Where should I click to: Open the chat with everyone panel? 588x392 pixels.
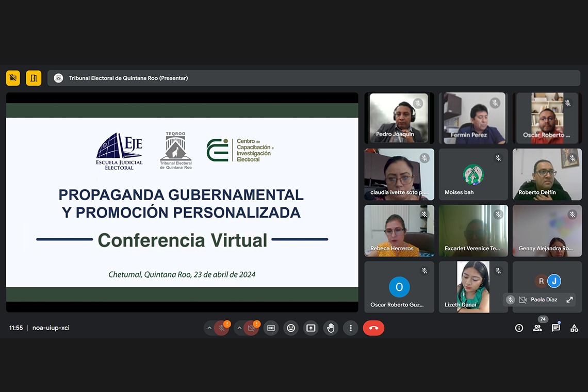[556, 328]
